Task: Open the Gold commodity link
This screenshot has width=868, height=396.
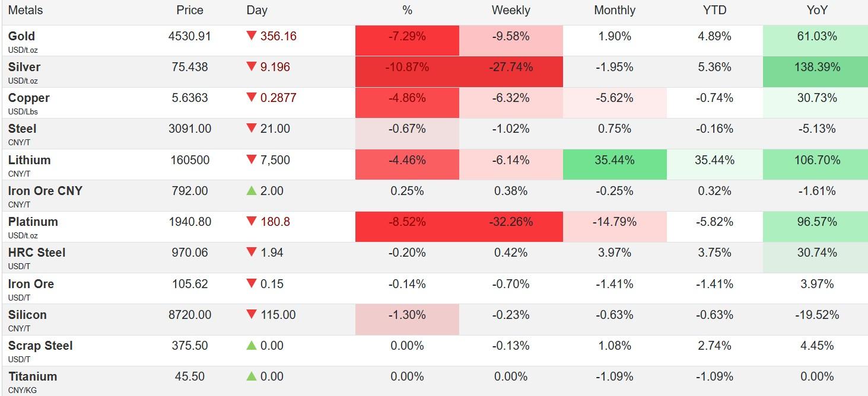Action: coord(21,36)
